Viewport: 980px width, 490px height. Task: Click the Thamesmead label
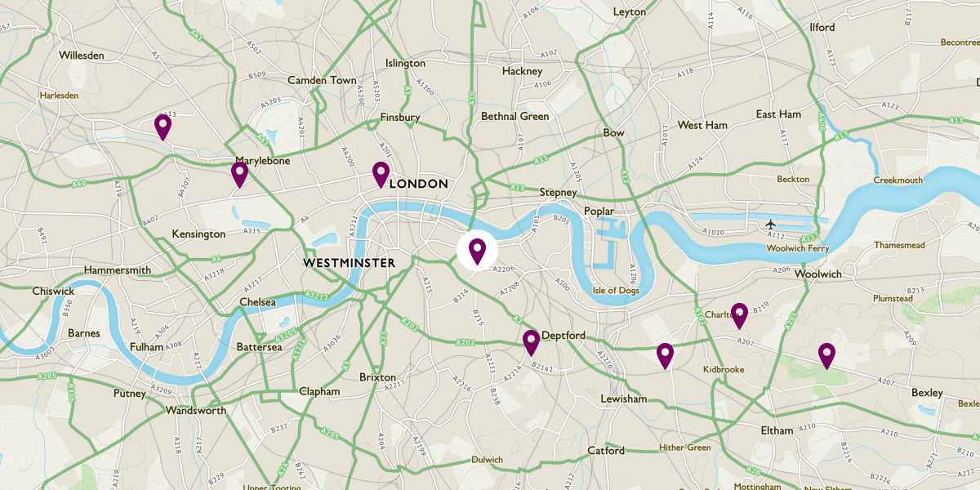(x=899, y=245)
